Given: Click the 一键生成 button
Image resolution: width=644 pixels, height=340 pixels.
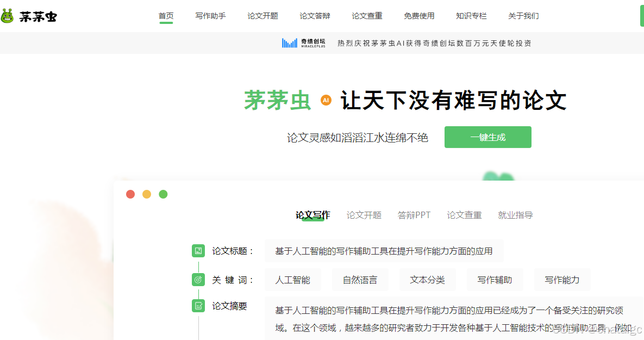Looking at the screenshot, I should pos(488,137).
